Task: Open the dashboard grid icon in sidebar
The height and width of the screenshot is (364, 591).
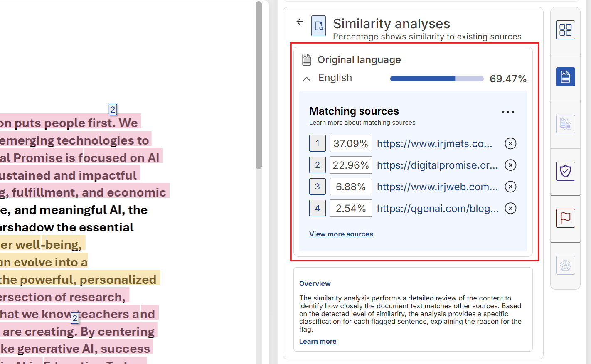Action: pyautogui.click(x=565, y=30)
